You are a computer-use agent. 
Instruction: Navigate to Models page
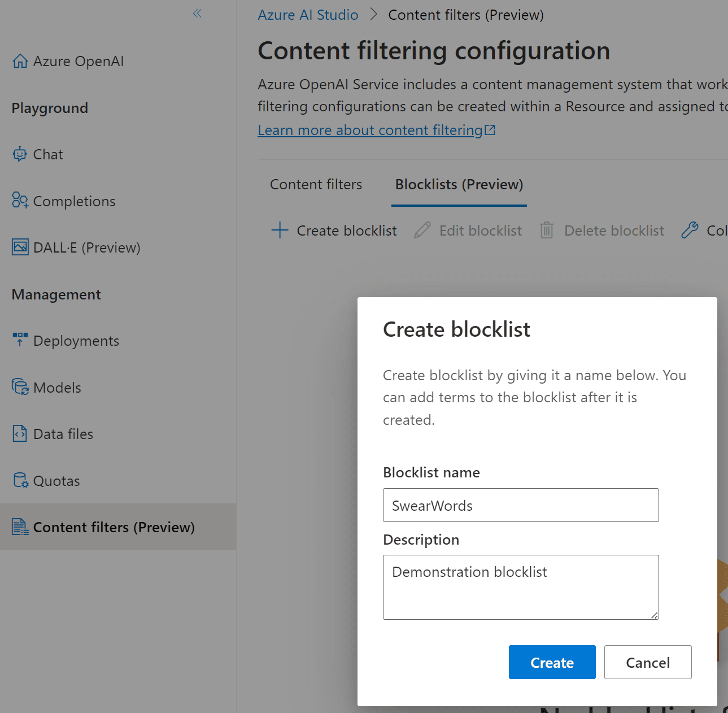(47, 388)
